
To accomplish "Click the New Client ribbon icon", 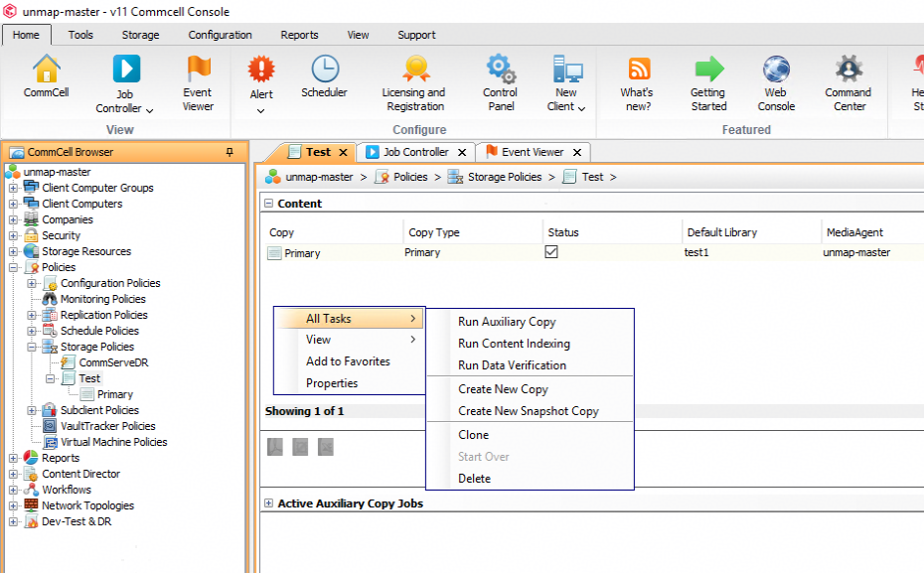I will [x=567, y=69].
